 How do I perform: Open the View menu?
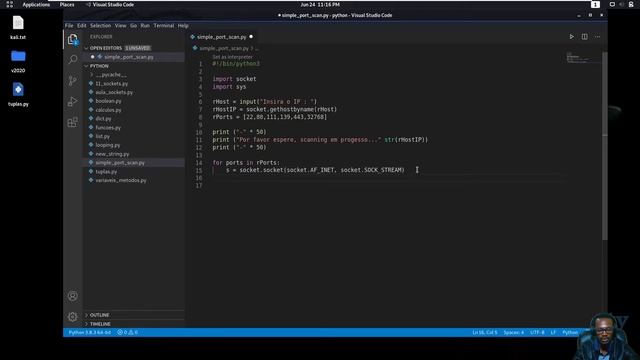(120, 25)
